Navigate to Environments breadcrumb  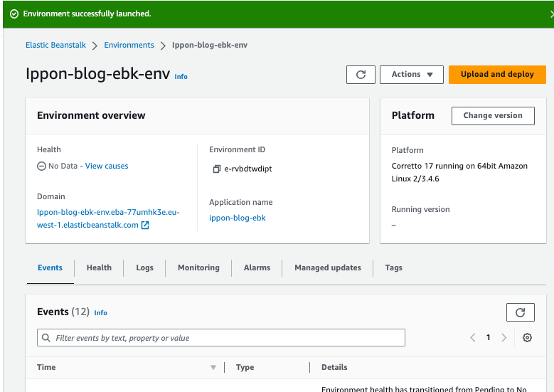(129, 45)
